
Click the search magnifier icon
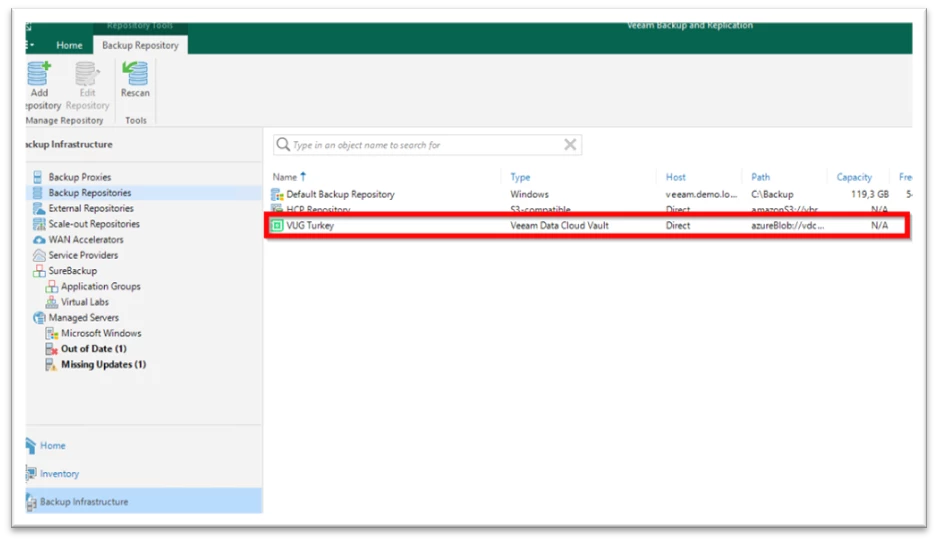coord(283,145)
